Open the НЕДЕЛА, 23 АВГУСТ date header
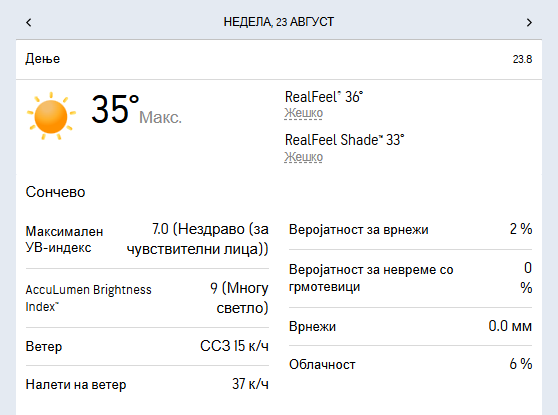The width and height of the screenshot is (558, 415). (279, 22)
